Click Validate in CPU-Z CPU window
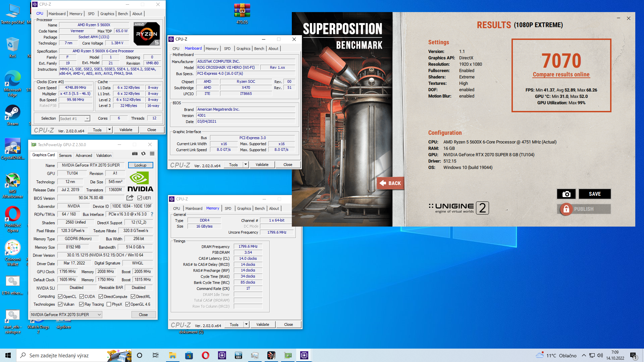Image resolution: width=644 pixels, height=362 pixels. coord(126,130)
